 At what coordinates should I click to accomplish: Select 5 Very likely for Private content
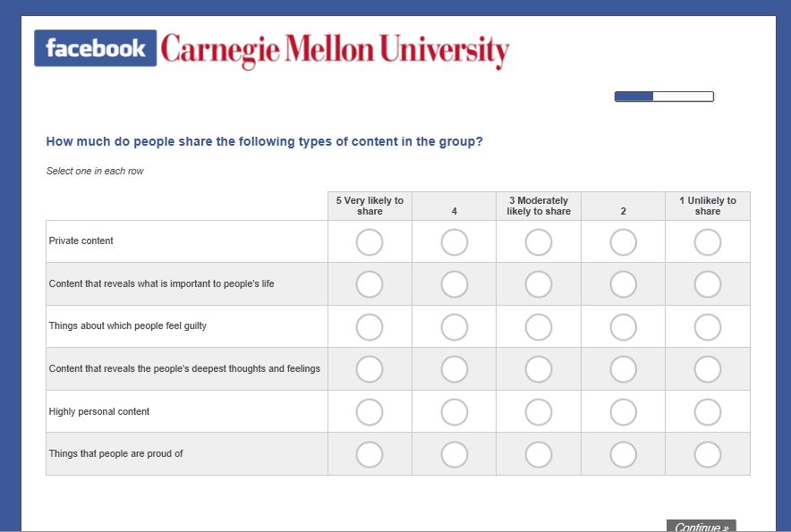point(370,242)
